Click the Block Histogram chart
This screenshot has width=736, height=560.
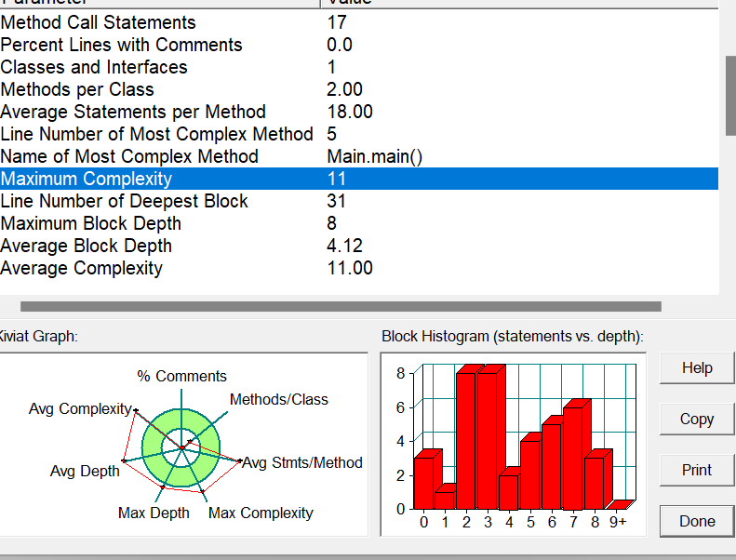513,445
